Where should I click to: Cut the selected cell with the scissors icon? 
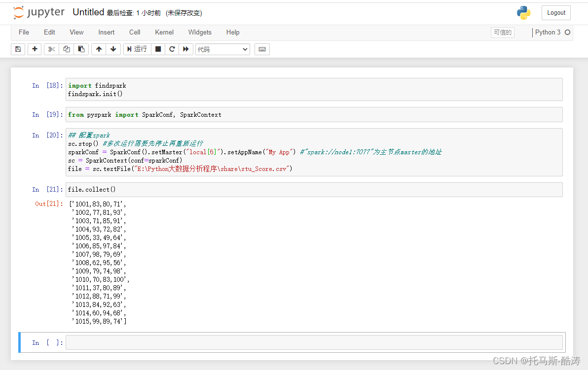(51, 49)
